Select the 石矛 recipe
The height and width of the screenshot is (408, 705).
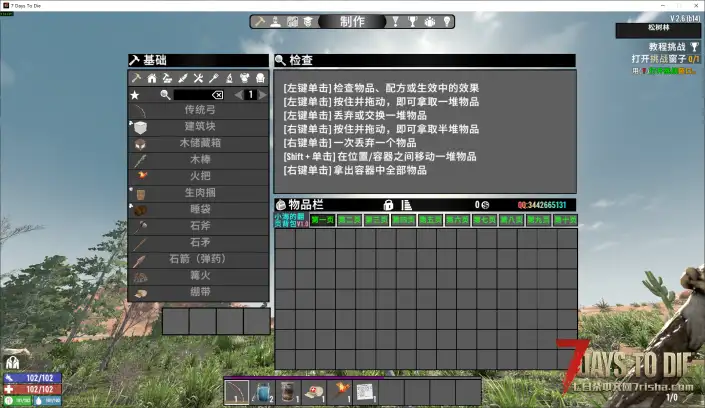pyautogui.click(x=198, y=243)
